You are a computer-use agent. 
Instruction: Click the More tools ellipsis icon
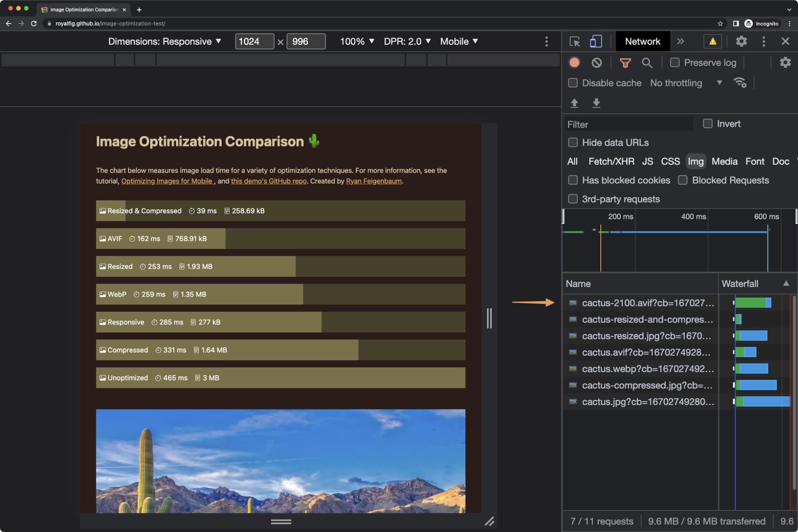pyautogui.click(x=763, y=41)
